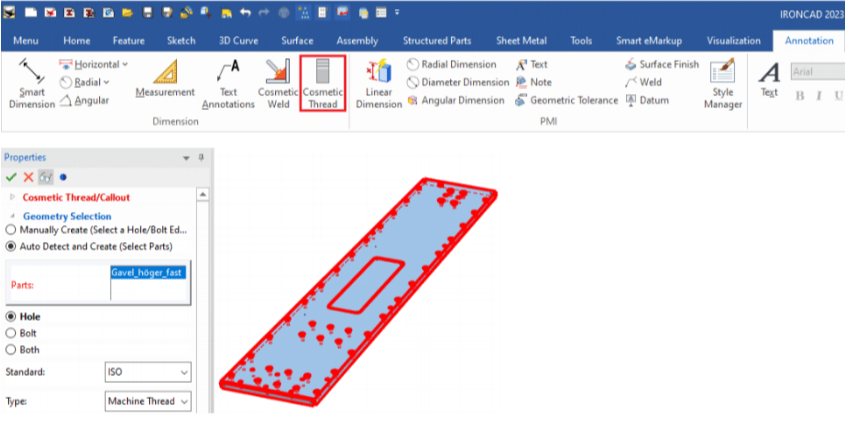Open the Arial font name dropdown

(x=817, y=71)
